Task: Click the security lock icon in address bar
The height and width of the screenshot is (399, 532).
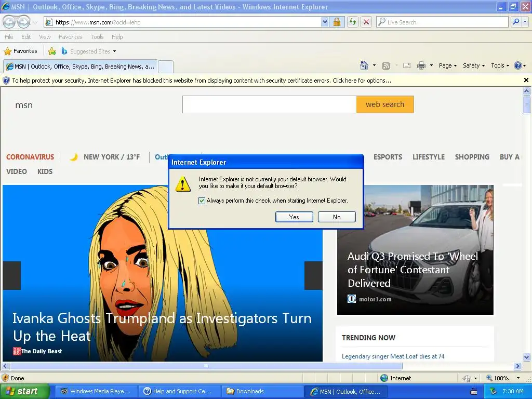Action: pos(337,22)
